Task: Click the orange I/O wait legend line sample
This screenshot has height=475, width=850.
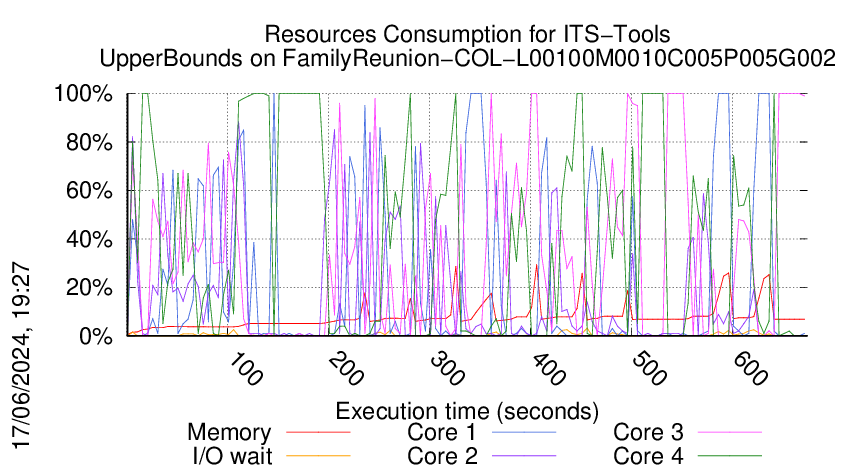Action: [318, 456]
